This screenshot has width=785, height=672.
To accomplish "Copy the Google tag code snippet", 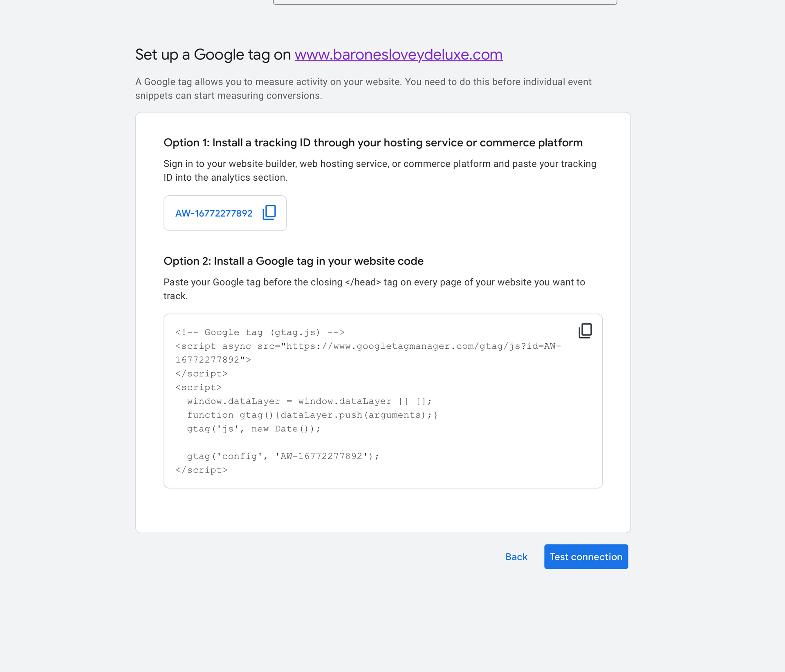I will point(585,331).
